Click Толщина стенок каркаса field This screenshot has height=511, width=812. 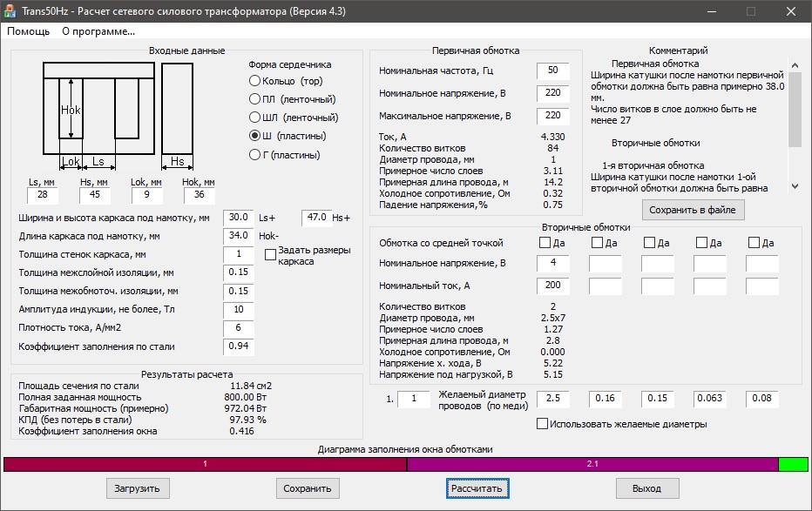[x=239, y=254]
